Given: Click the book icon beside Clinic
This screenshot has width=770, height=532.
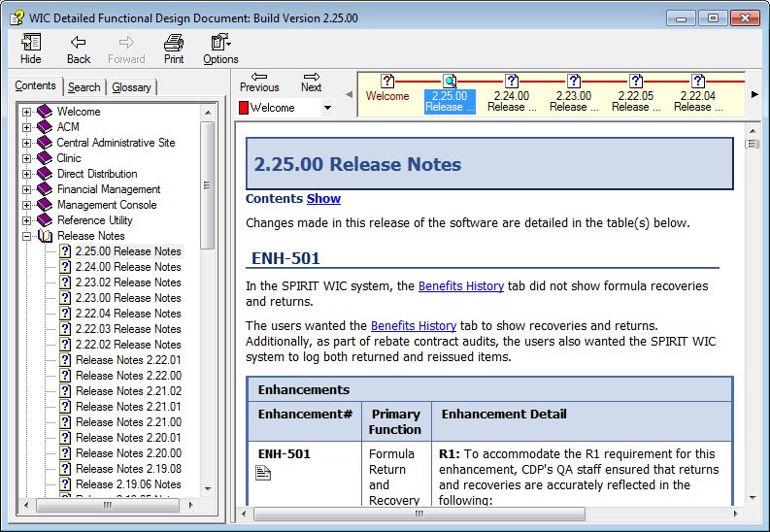Looking at the screenshot, I should pos(45,158).
